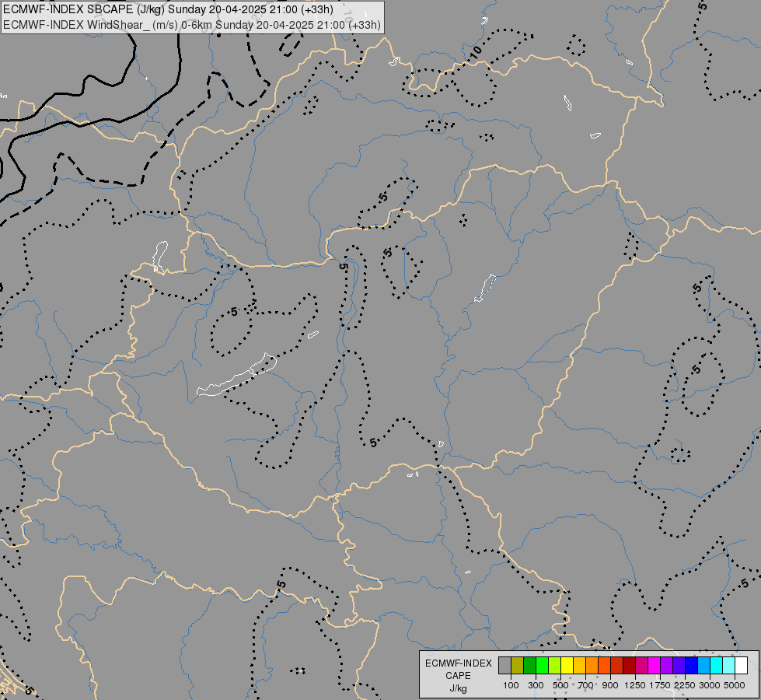Click the ECMWF-INDEX SBCAPE title line
This screenshot has height=700, width=761.
pyautogui.click(x=168, y=9)
